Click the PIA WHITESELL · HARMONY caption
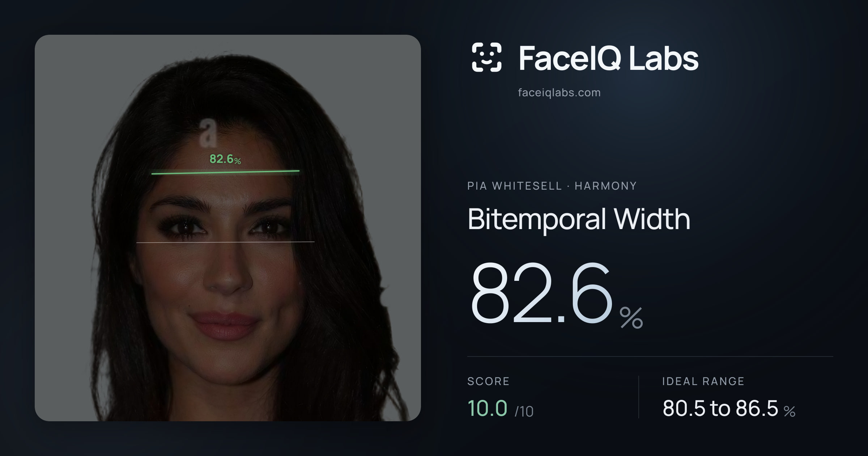 point(552,186)
